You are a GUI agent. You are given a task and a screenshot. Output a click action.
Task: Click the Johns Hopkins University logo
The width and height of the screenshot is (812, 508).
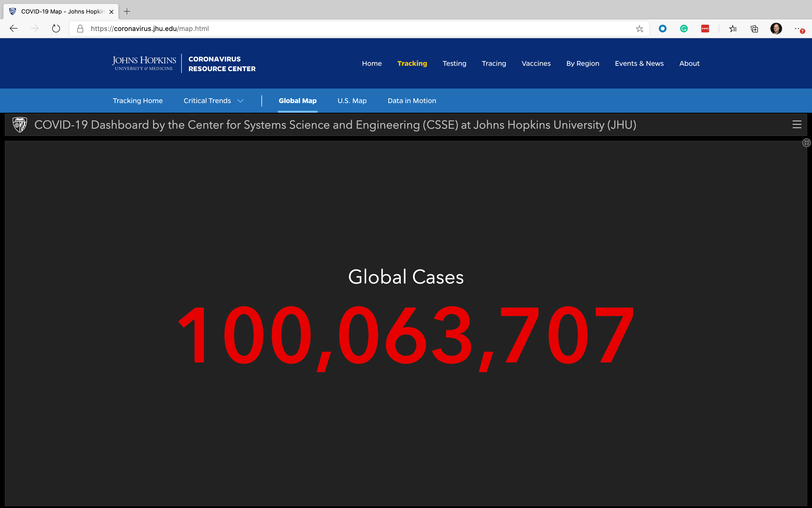click(144, 63)
